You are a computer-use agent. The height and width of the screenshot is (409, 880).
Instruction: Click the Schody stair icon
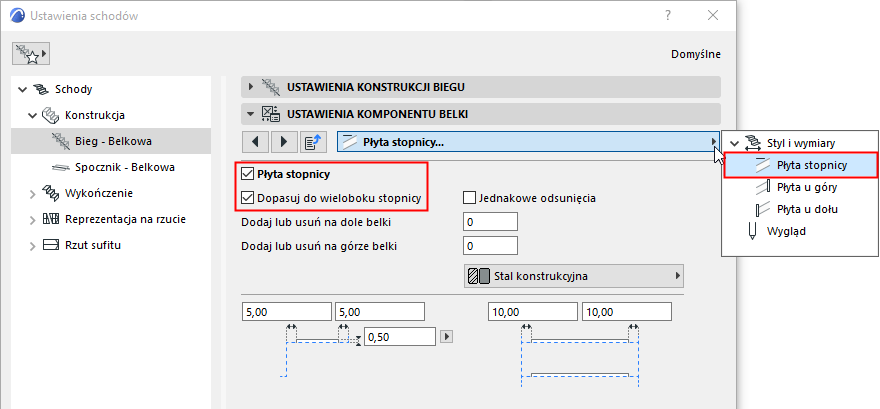41,89
